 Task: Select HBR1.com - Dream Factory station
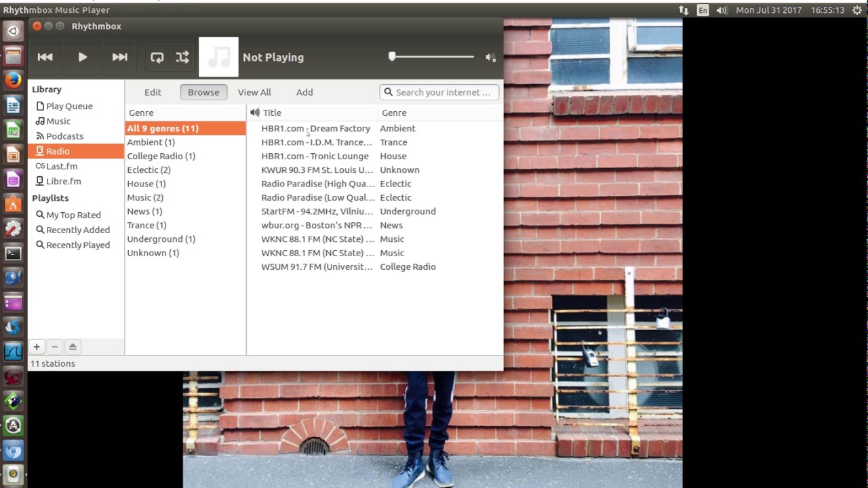(376, 128)
